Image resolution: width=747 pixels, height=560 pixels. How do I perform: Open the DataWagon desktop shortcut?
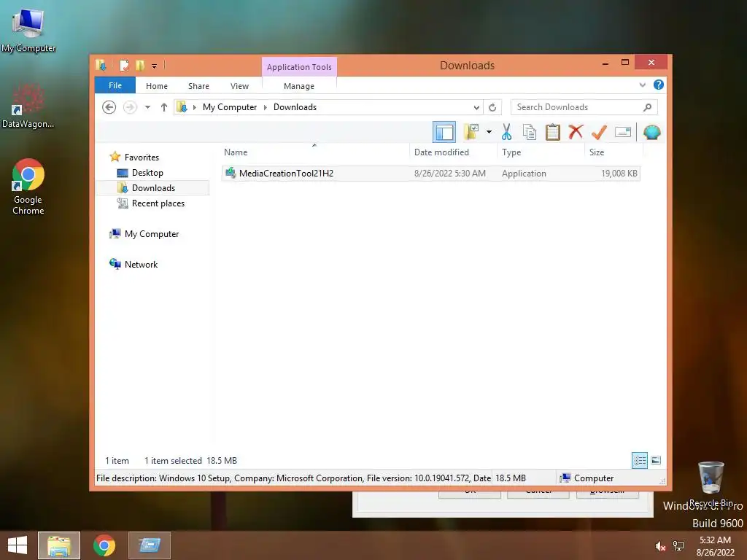[28, 106]
